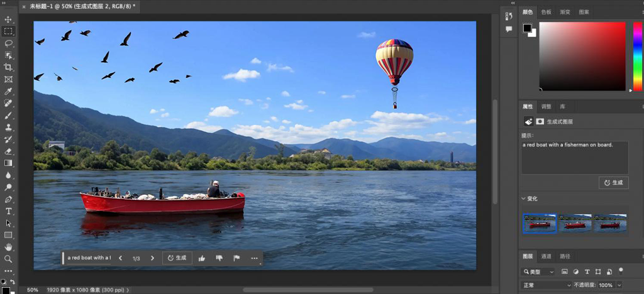Select the Zoom magnifier tool

coord(8,259)
